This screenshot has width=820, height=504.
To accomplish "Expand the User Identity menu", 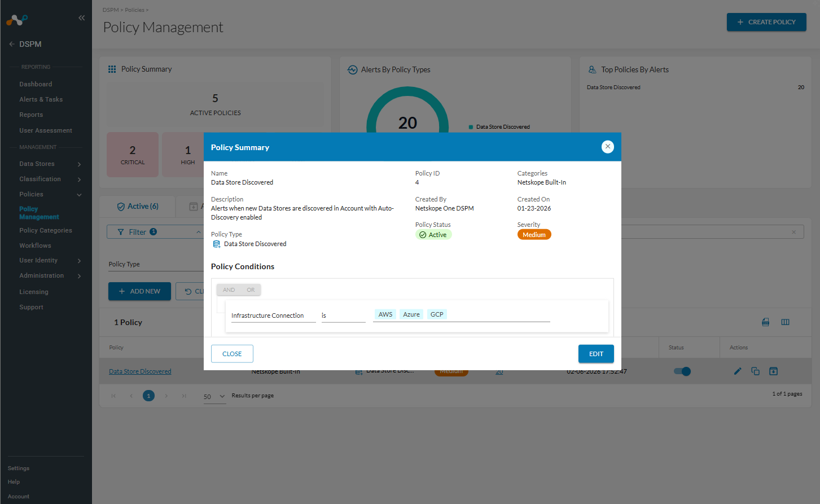I will (79, 261).
